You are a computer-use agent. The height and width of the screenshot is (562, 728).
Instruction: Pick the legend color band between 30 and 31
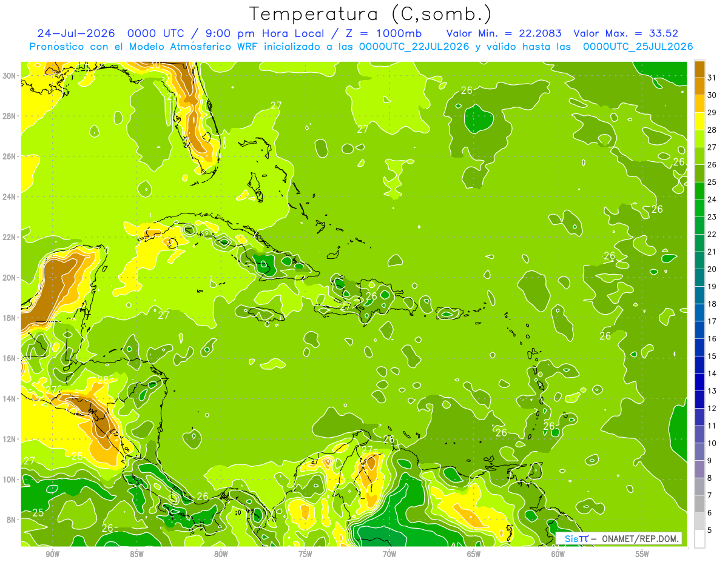[699, 85]
